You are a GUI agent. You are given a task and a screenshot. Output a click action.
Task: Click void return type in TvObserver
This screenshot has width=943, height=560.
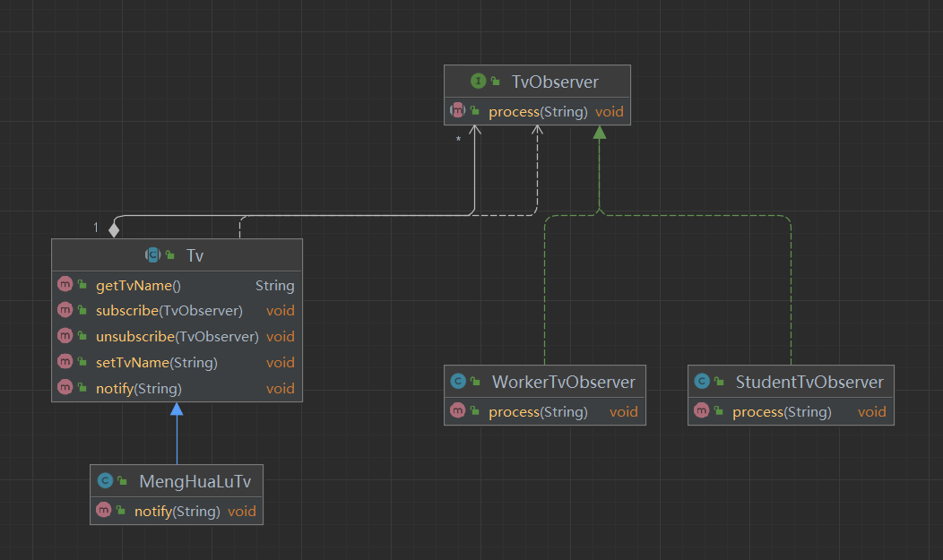610,112
